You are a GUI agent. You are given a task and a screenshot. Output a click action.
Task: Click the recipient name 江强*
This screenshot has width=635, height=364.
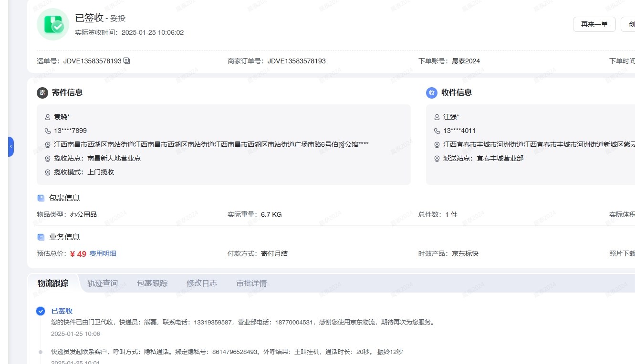point(451,117)
